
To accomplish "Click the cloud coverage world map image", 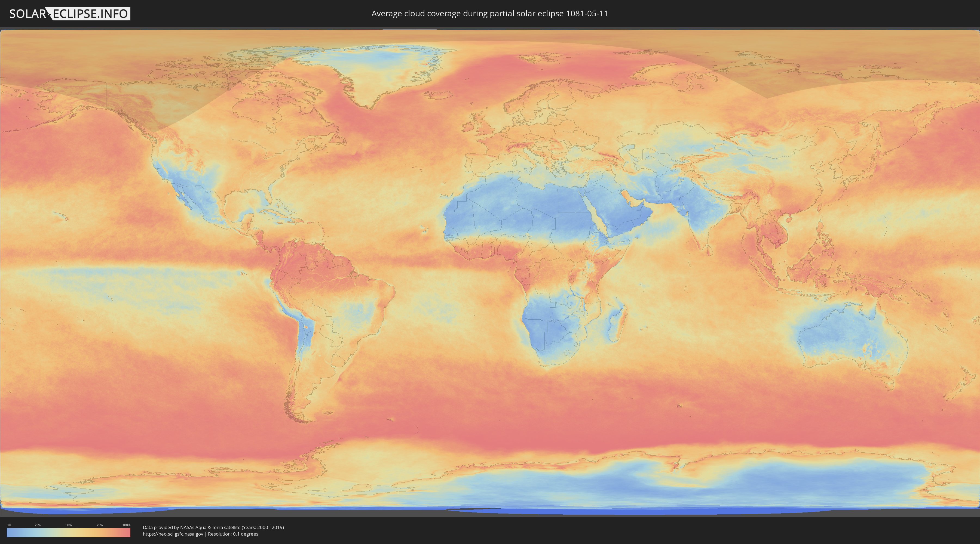I will [490, 272].
